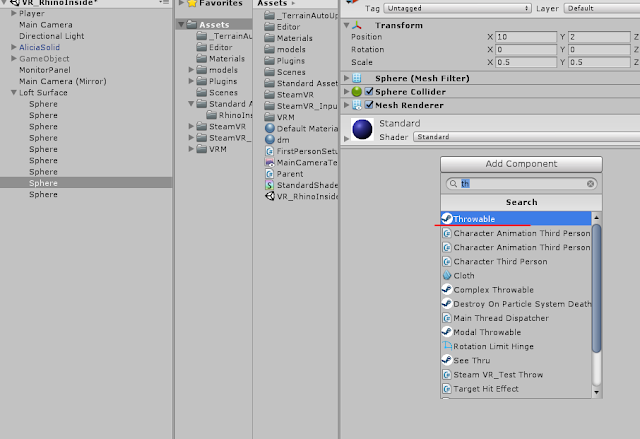Click the FirstPersonSetup script icon

269,151
